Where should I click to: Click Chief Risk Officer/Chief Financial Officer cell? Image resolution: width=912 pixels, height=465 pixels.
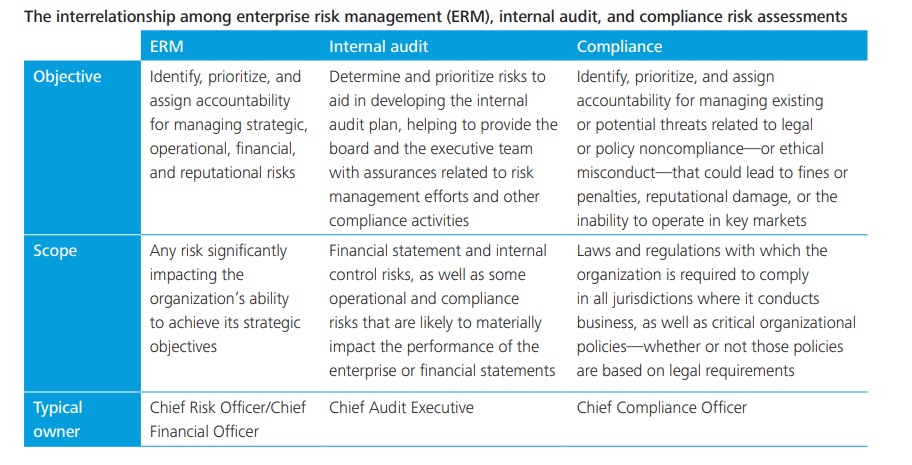(x=227, y=420)
